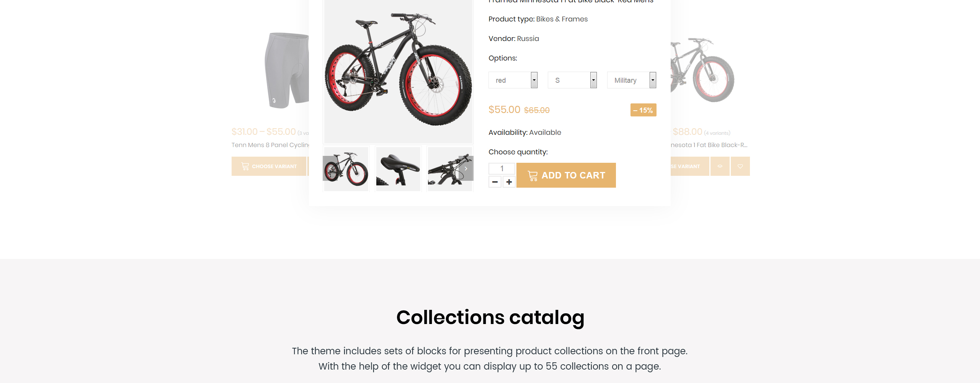Select the handlebar thumbnail image
The height and width of the screenshot is (383, 980).
[x=450, y=169]
